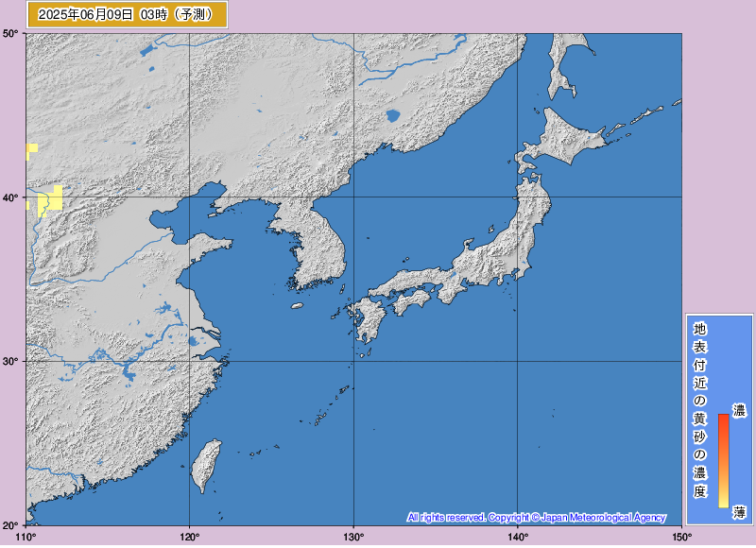The height and width of the screenshot is (548, 756).
Task: Click the yellow dust patch near 43° latitude
Action: point(32,150)
